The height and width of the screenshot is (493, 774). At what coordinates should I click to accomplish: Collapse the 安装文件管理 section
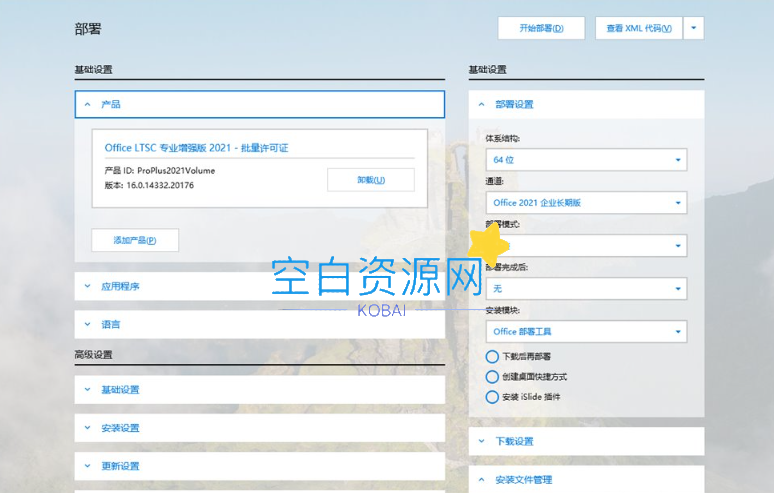pyautogui.click(x=586, y=479)
